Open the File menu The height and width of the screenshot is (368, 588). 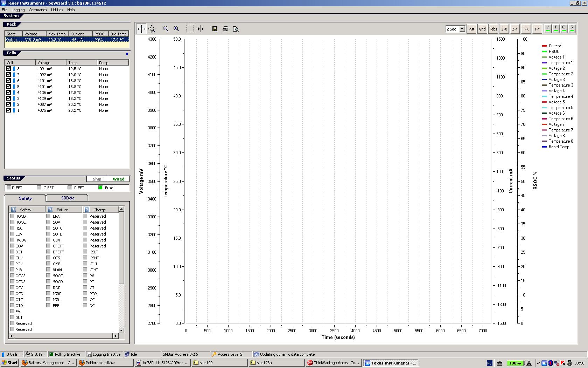pyautogui.click(x=5, y=10)
